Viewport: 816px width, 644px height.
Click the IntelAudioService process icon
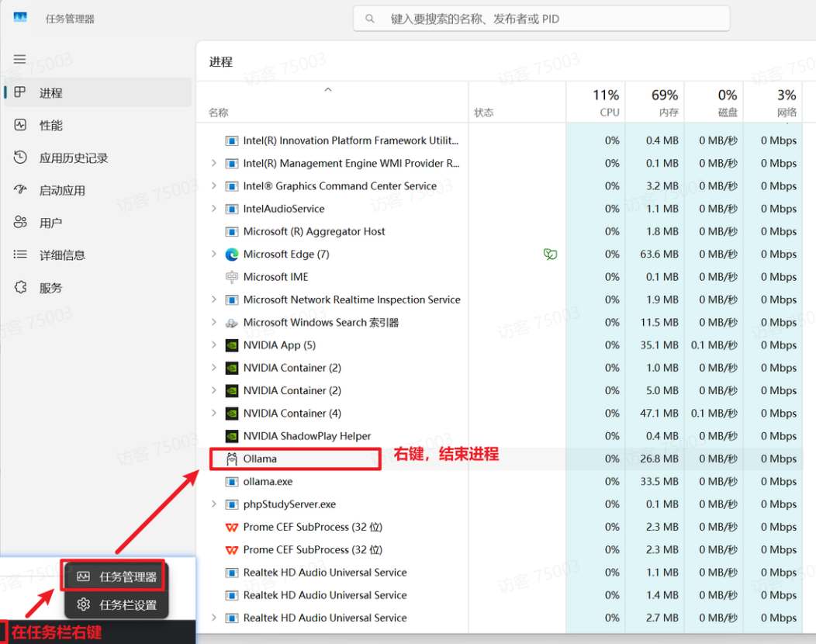(232, 209)
